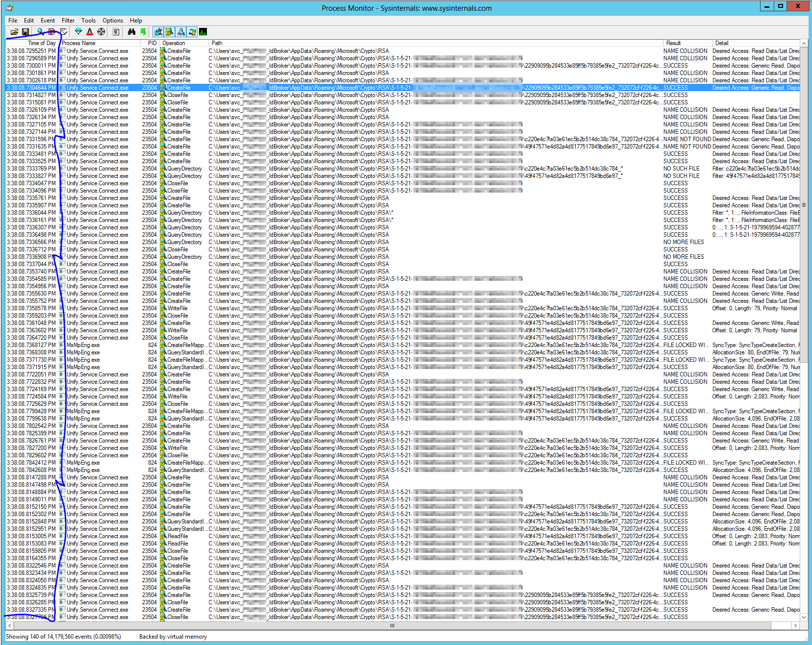Click WriteFile operation in row 3:38:08.7358578 PM

click(178, 308)
